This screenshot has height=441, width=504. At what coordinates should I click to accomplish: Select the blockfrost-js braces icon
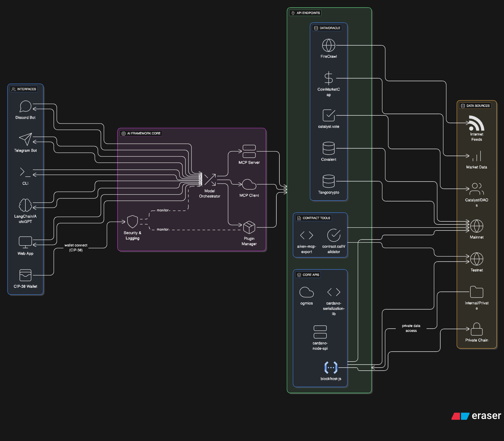331,368
